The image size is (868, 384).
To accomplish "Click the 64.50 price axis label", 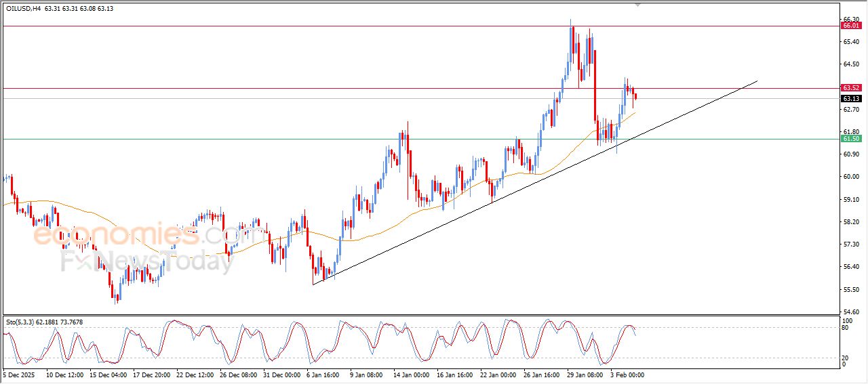I will 852,64.
